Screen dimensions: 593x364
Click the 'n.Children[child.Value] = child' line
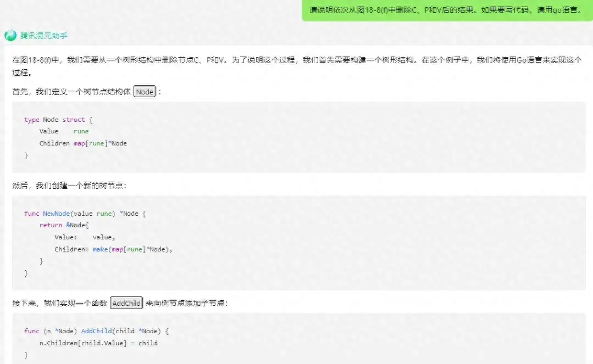pos(98,343)
